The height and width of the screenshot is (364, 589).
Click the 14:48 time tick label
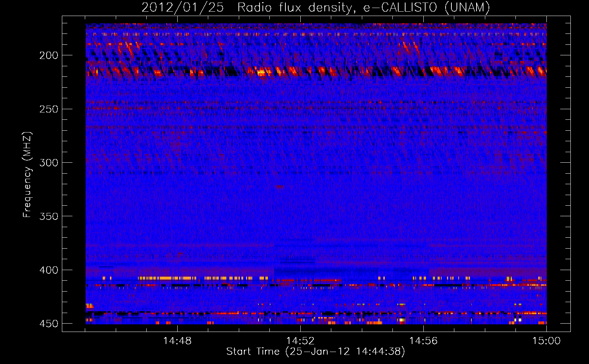pos(177,341)
